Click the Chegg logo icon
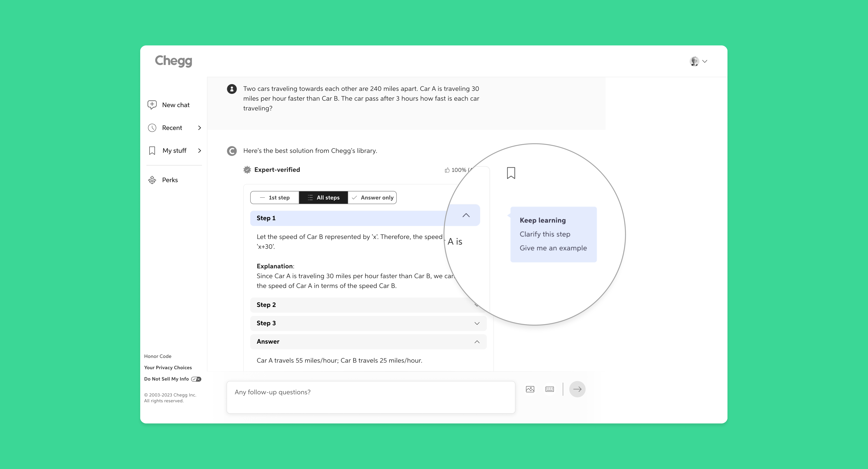Screen dimensions: 868x469 (x=173, y=61)
